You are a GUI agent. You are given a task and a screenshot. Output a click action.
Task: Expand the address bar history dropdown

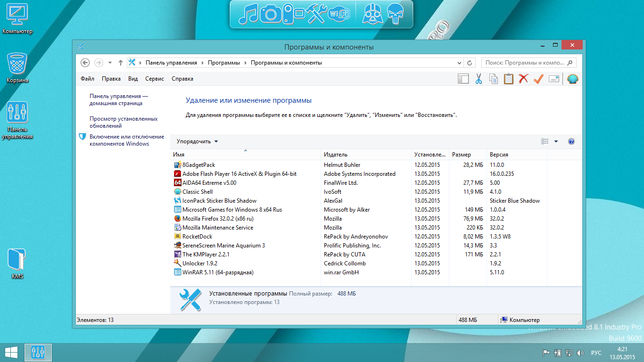click(x=460, y=63)
